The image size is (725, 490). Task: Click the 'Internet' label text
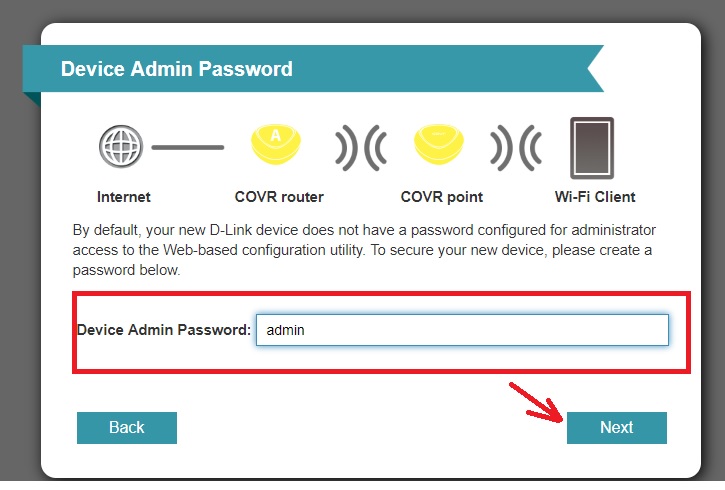point(124,196)
